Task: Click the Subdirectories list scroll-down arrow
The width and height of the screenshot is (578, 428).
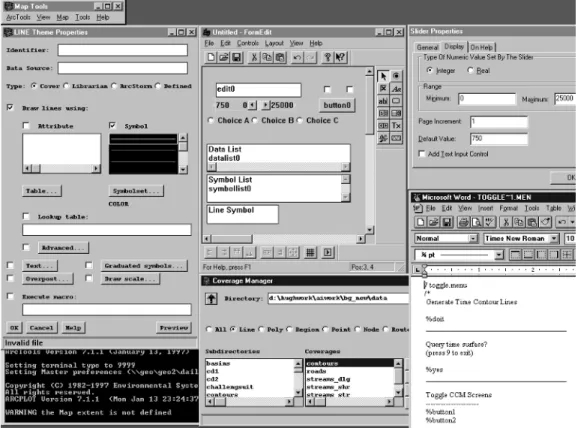Action: (298, 392)
